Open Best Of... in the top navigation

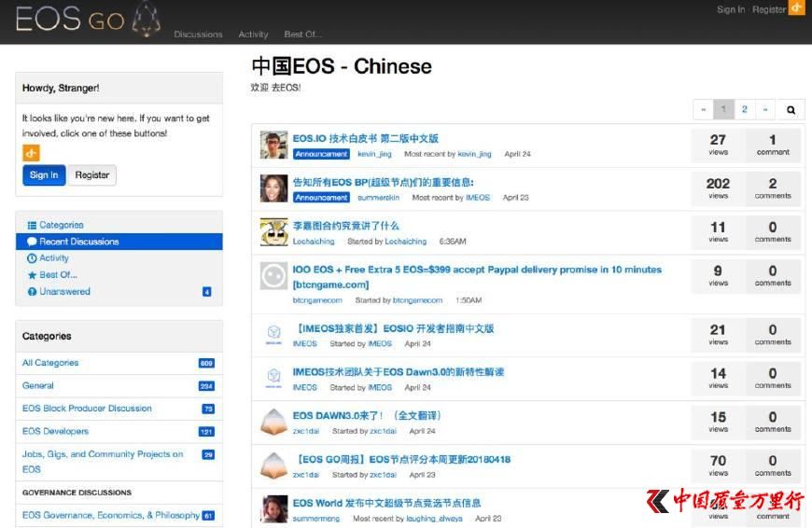tap(303, 35)
